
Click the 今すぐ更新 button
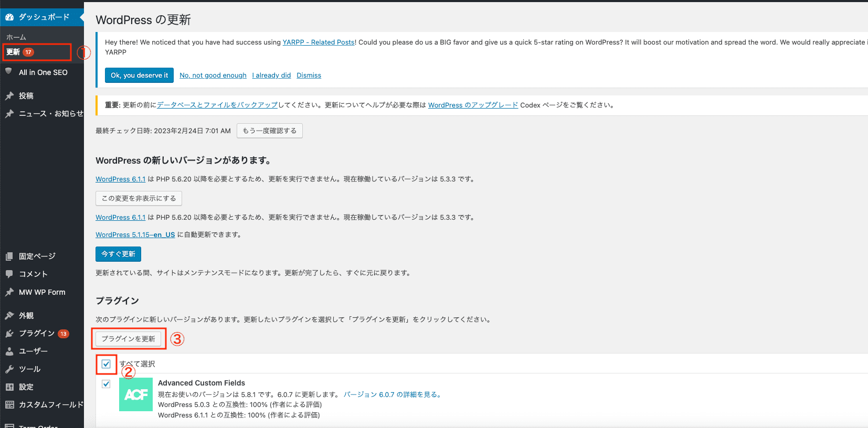point(118,254)
